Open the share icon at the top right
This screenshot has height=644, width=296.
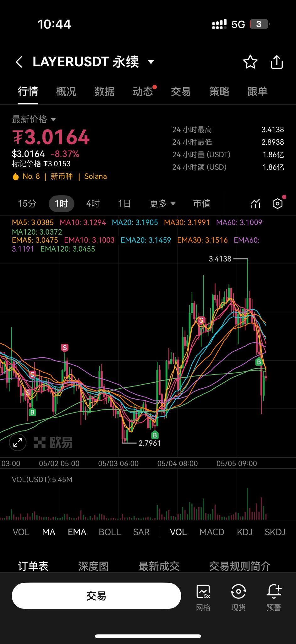[x=277, y=62]
